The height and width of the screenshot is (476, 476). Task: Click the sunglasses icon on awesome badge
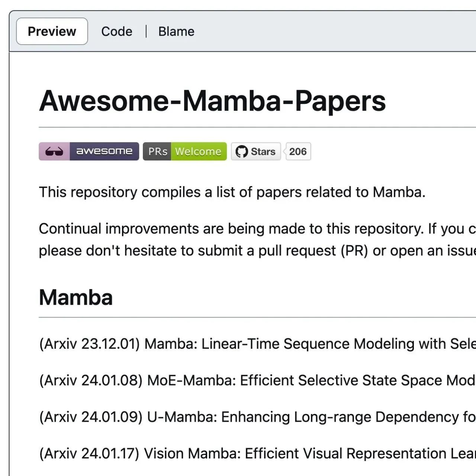(54, 151)
